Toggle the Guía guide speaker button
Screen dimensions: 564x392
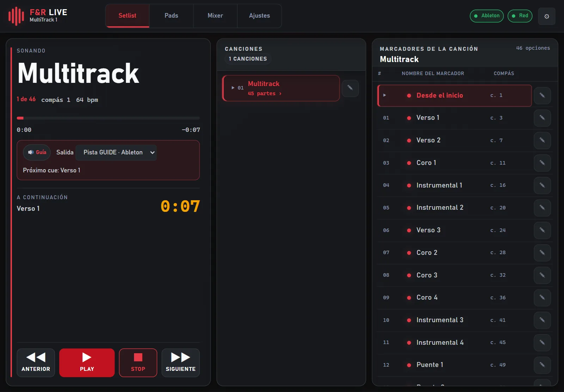(x=37, y=152)
